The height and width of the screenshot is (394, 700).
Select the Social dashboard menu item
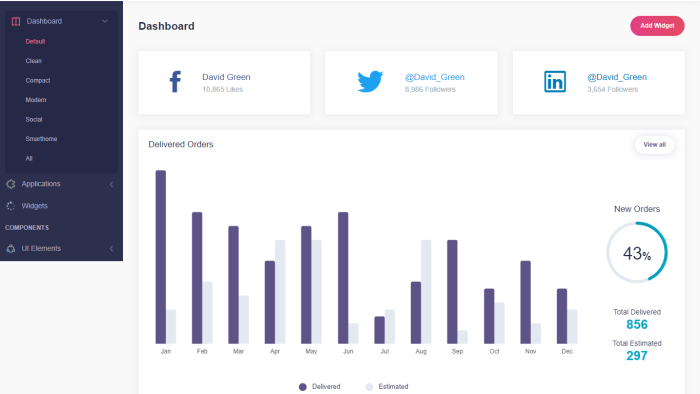pyautogui.click(x=34, y=120)
